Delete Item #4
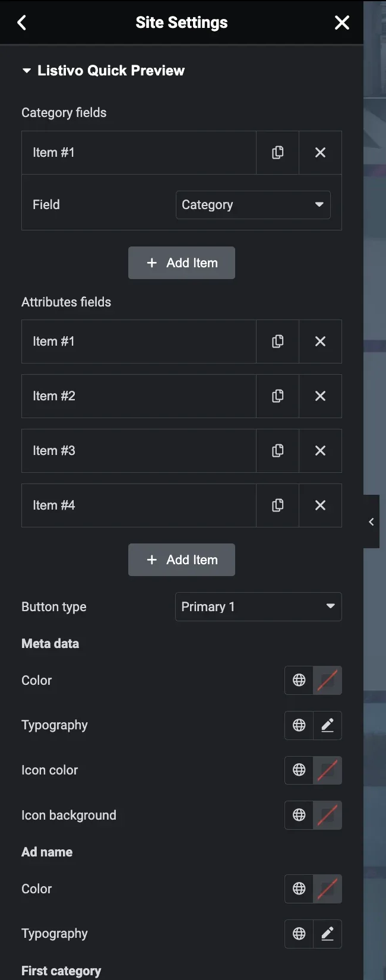The height and width of the screenshot is (980, 386). point(320,505)
